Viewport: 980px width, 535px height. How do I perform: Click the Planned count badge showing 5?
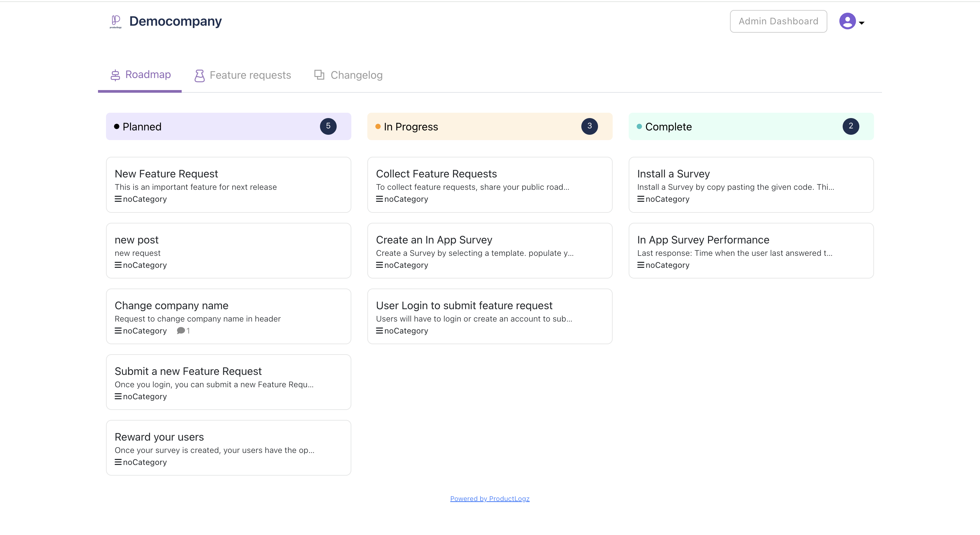coord(328,126)
